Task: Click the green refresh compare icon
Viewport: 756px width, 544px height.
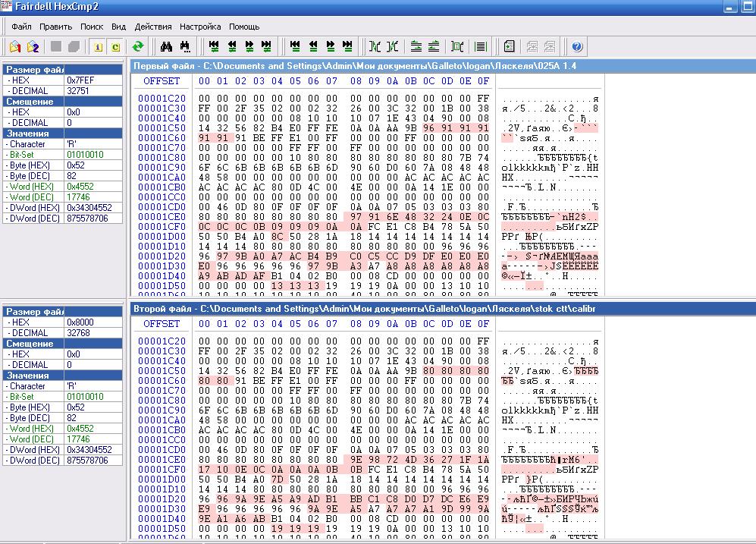Action: click(x=138, y=47)
